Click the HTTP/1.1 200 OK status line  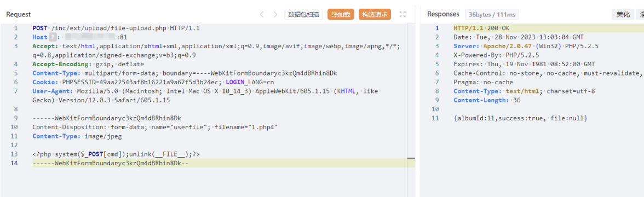coord(481,28)
